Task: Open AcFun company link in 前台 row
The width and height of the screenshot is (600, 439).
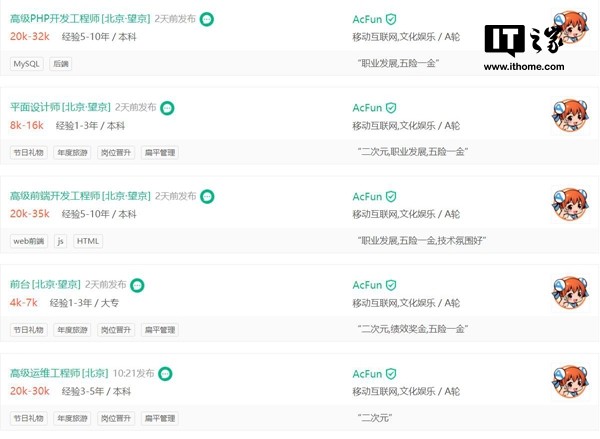Action: pyautogui.click(x=367, y=285)
